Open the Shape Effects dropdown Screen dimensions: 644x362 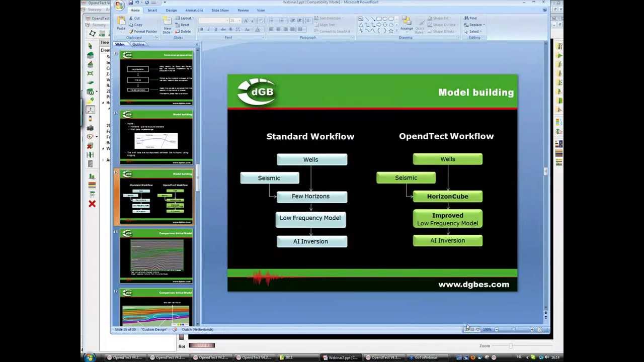(442, 31)
